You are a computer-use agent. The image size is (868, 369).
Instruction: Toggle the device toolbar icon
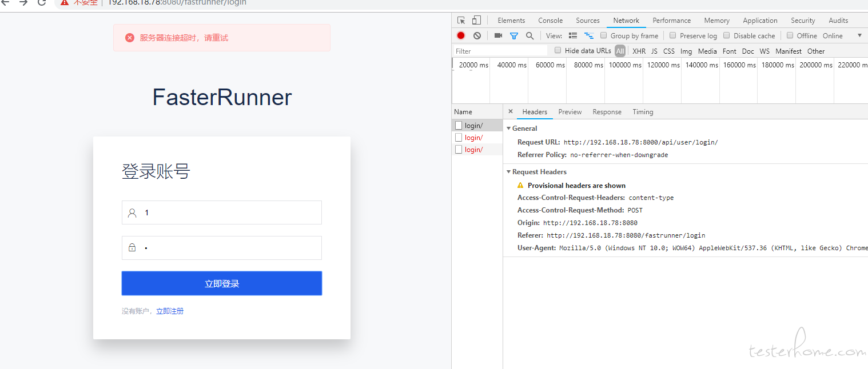[476, 21]
